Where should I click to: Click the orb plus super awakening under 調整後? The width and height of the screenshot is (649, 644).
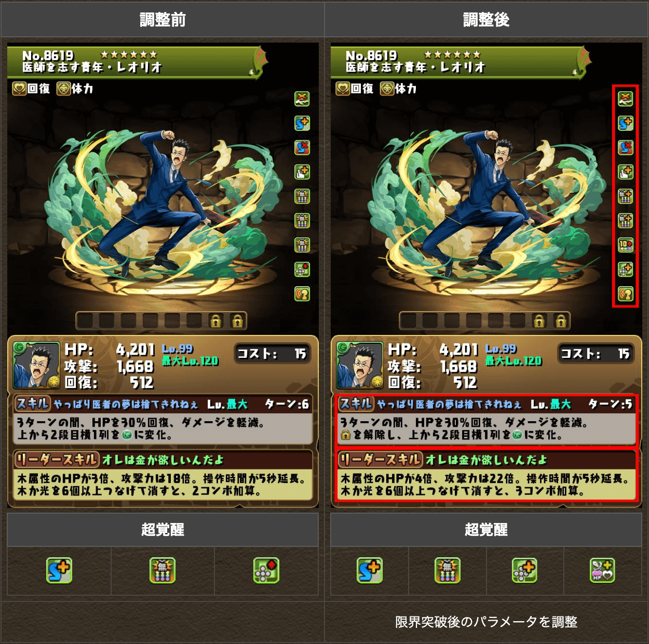pyautogui.click(x=524, y=570)
